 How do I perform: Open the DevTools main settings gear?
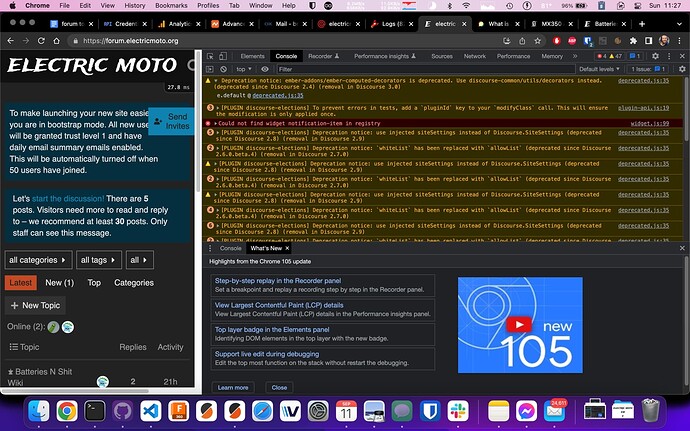655,56
